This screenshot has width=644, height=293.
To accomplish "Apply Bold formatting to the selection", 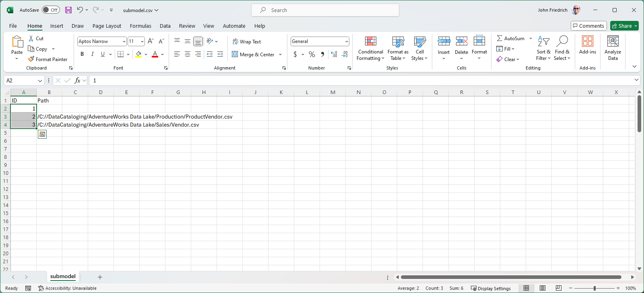I will tap(82, 54).
